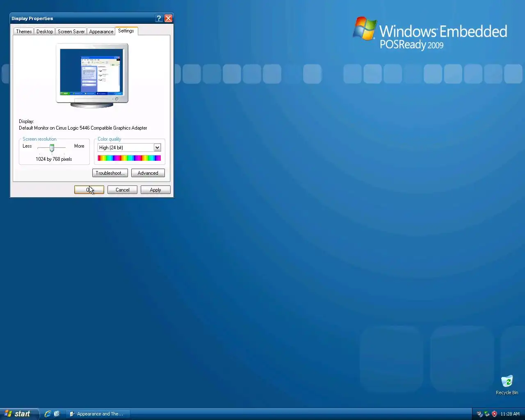Click the 11:28 AM system clock
This screenshot has height=420, width=525.
click(x=510, y=414)
